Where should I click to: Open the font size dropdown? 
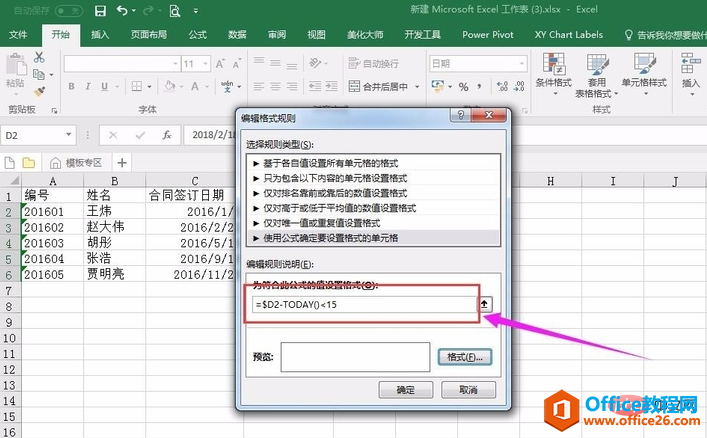(203, 63)
